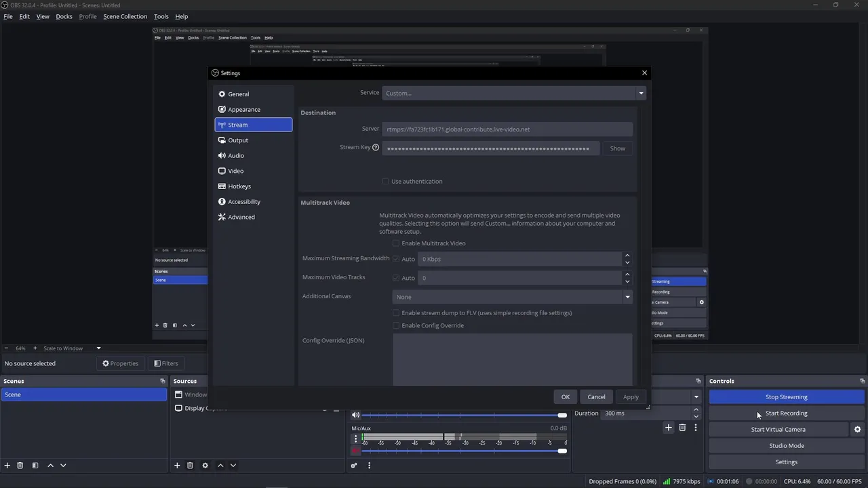
Task: Move source down arrow in Sources dock
Action: [x=233, y=466]
